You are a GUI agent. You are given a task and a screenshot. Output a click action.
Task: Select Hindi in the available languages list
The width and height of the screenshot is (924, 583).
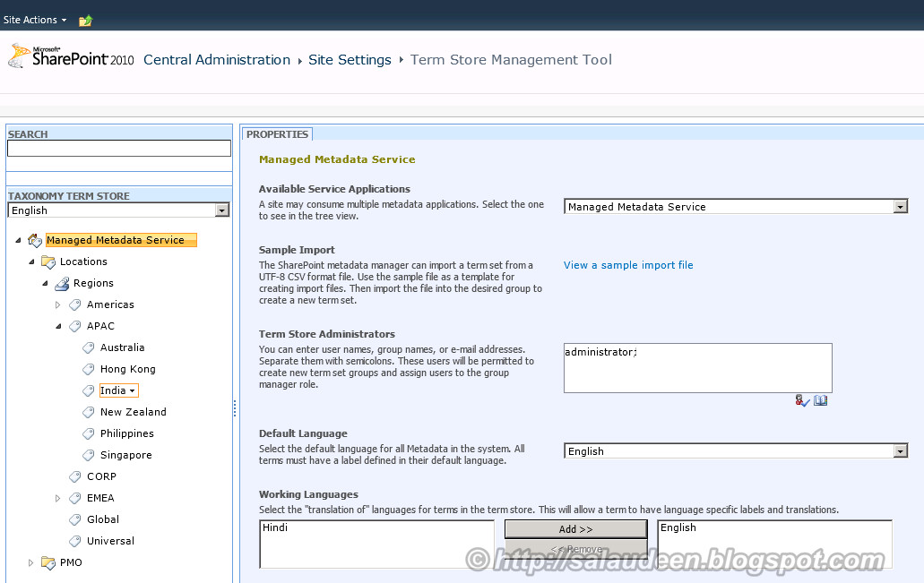(x=275, y=527)
